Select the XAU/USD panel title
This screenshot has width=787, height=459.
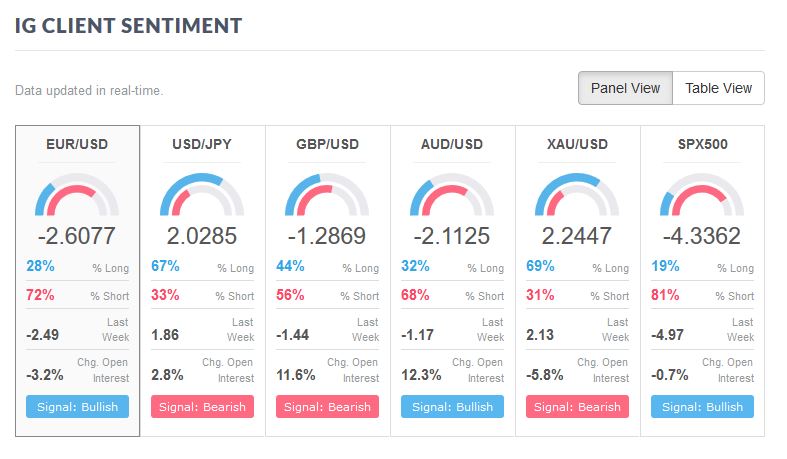577,144
